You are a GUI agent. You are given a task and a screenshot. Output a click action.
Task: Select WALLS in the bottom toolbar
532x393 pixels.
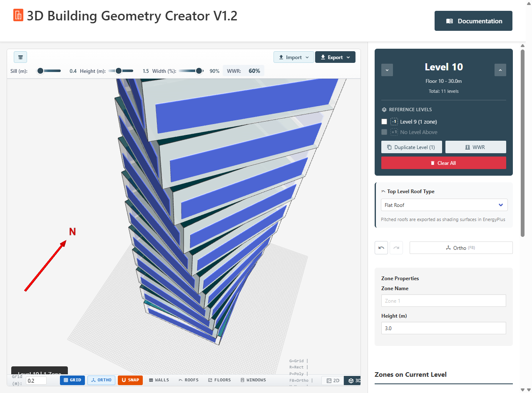[159, 380]
